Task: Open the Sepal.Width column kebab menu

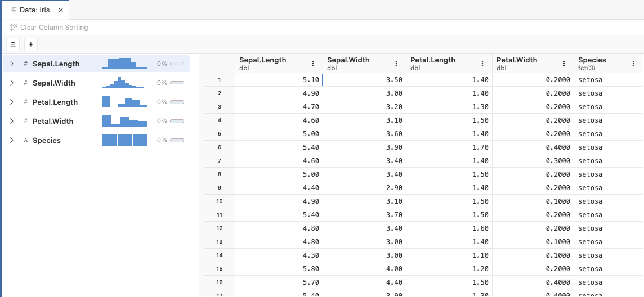Action: [396, 64]
